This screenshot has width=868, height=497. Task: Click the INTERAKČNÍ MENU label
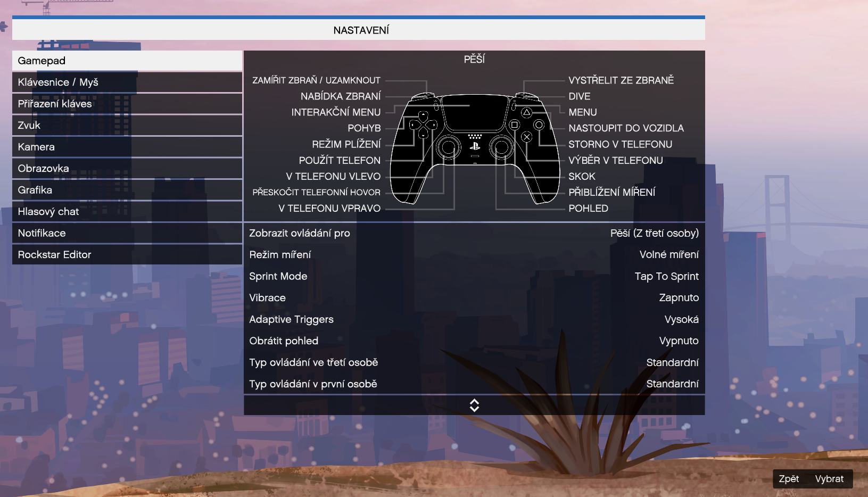click(336, 112)
